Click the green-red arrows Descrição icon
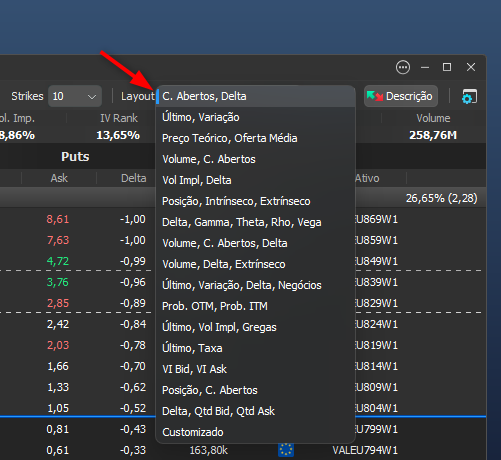 click(375, 96)
